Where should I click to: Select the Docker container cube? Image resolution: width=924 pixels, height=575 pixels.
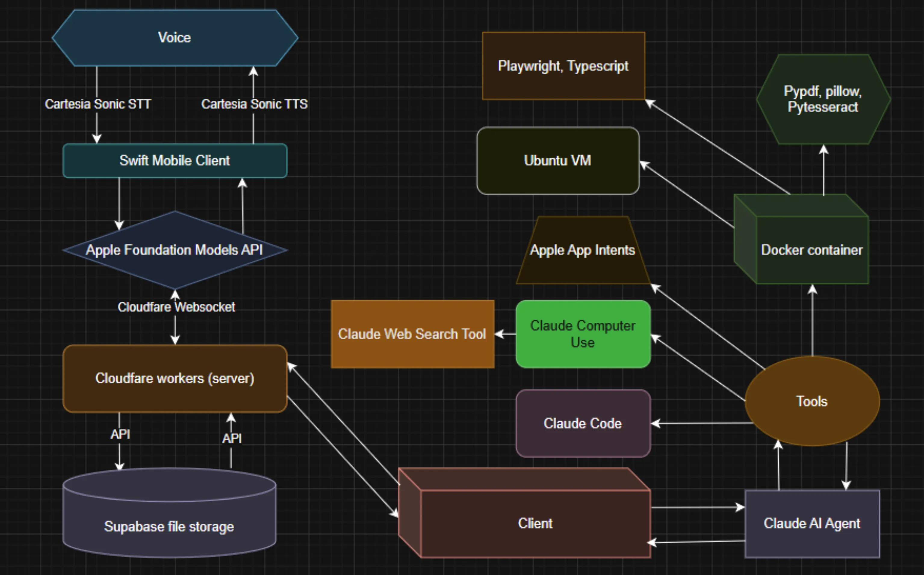(812, 250)
